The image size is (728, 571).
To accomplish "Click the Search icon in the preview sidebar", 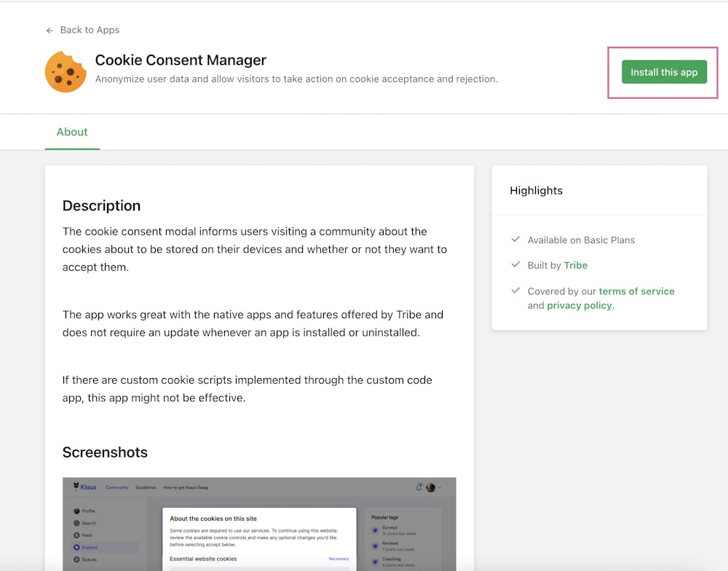I will click(77, 523).
